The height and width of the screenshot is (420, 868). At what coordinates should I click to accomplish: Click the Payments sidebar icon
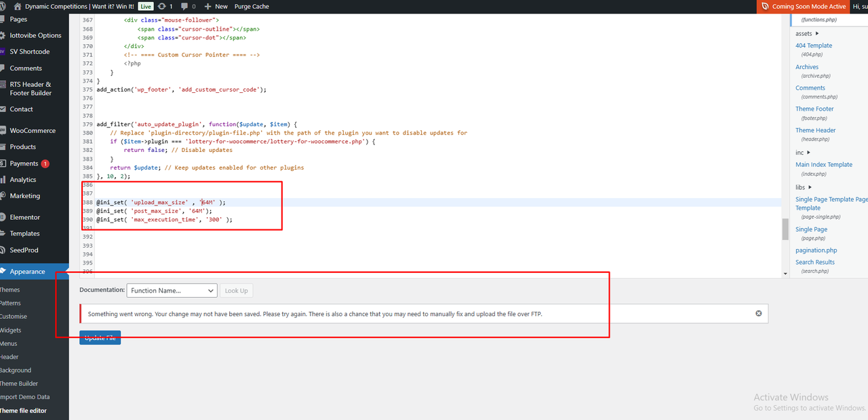point(2,164)
